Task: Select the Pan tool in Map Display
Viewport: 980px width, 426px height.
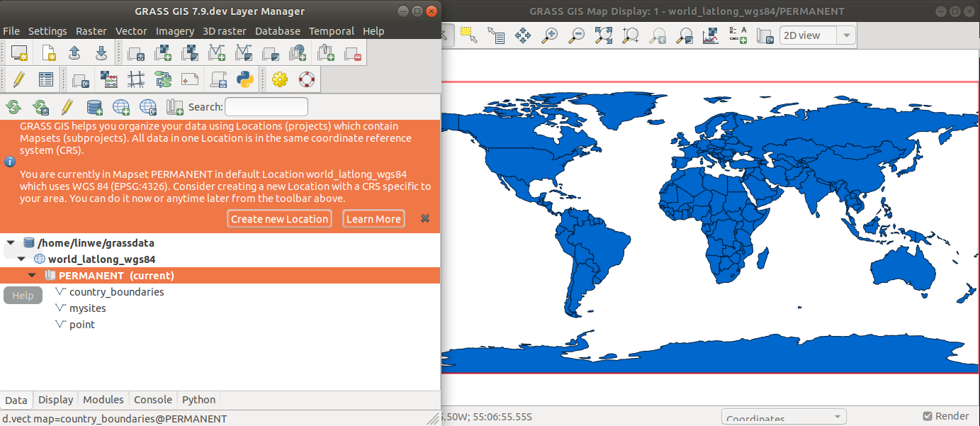Action: (x=523, y=35)
